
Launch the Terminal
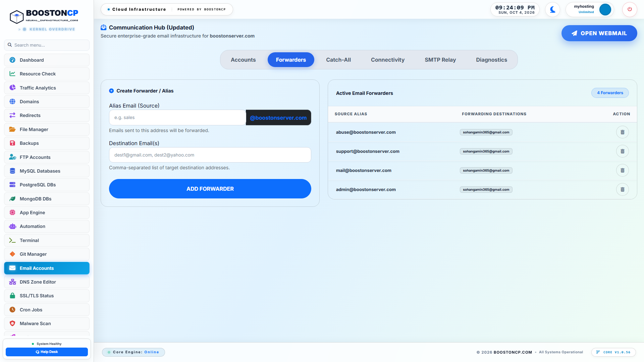click(x=47, y=240)
